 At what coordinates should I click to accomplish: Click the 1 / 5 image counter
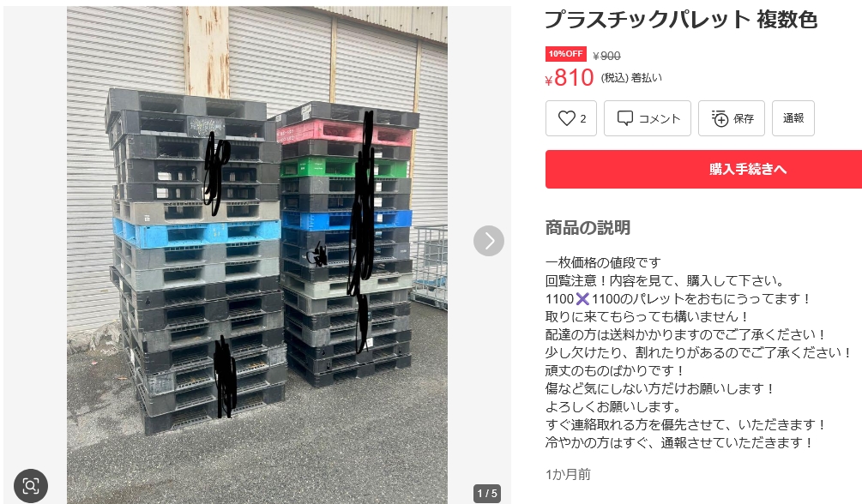click(487, 493)
